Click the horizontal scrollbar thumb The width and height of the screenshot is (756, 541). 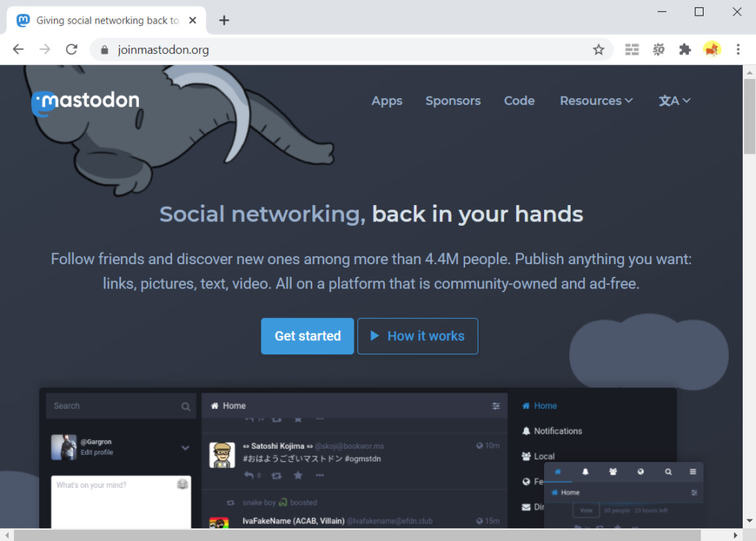click(357, 535)
